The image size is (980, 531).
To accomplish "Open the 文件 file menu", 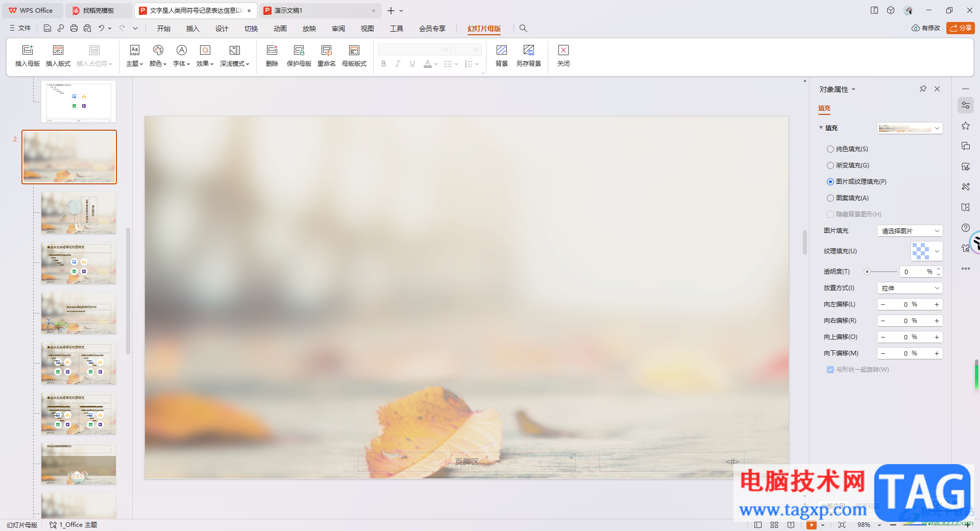I will [20, 29].
